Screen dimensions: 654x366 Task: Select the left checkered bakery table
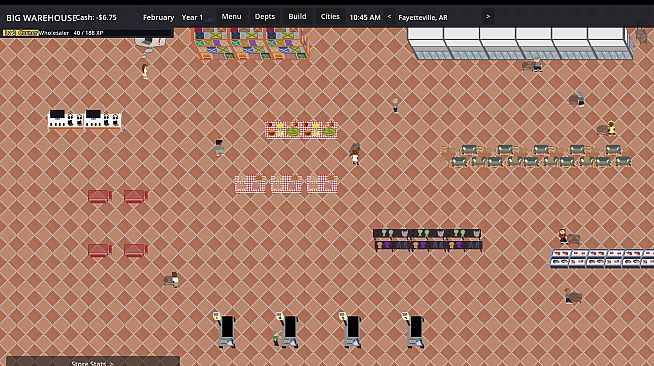click(x=250, y=184)
